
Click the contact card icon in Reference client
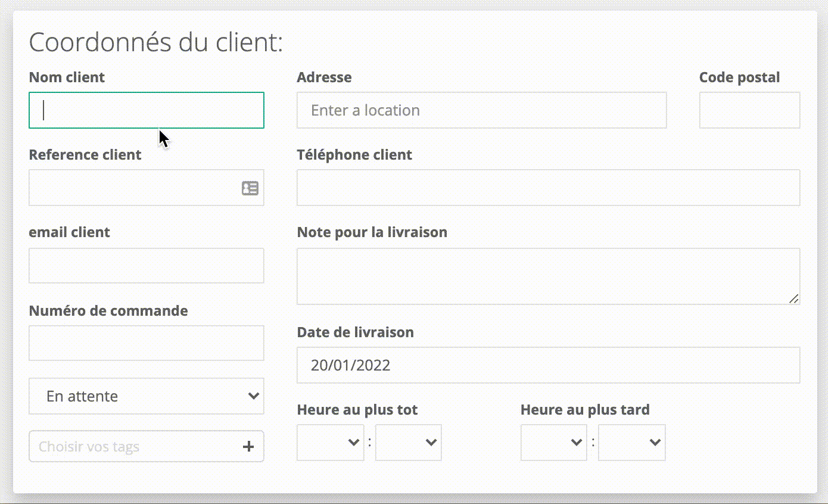click(250, 188)
